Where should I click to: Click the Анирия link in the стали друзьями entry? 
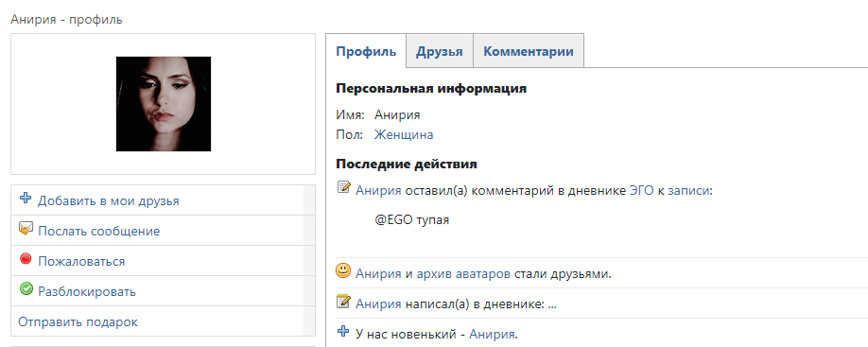tap(378, 274)
